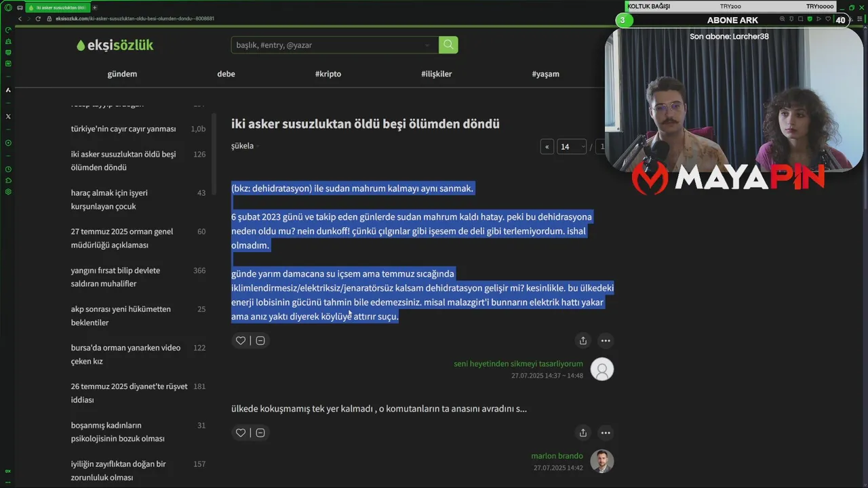868x488 pixels.
Task: Select the debe tab
Action: tap(226, 74)
